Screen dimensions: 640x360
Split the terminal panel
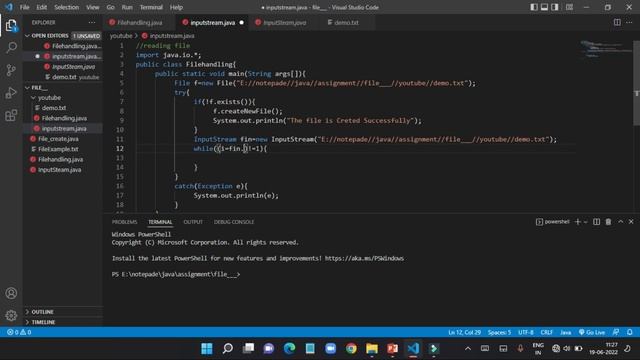(x=596, y=222)
